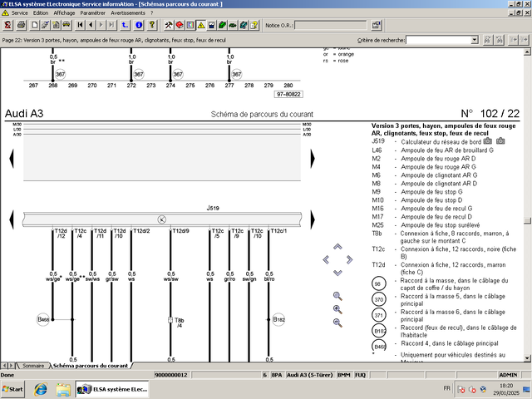Viewport: 532px width, 399px height.
Task: Click the pan down arrow icon
Action: [x=337, y=273]
